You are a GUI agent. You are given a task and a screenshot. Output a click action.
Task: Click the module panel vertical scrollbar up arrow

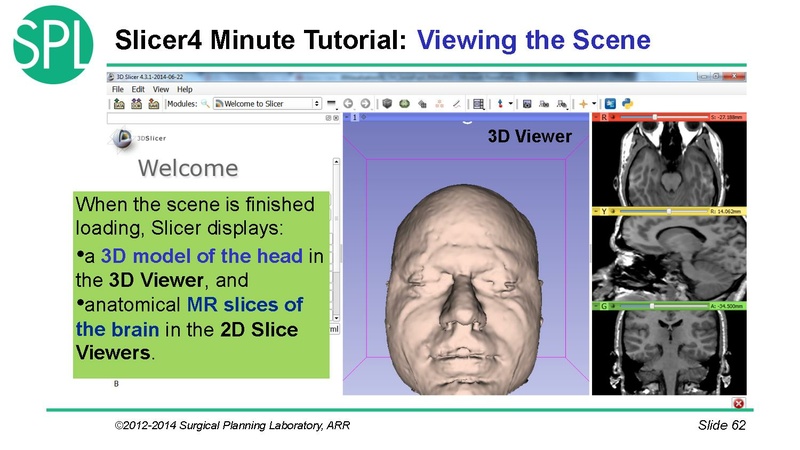[336, 162]
